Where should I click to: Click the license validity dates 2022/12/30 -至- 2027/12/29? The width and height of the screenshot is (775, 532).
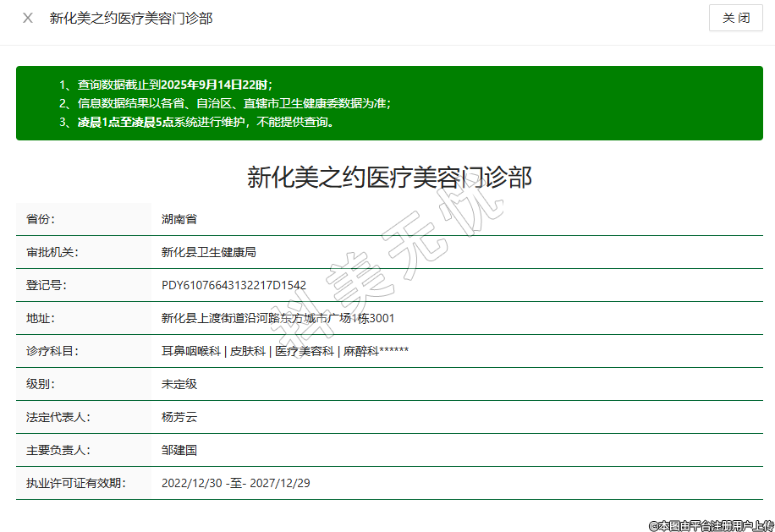point(236,483)
